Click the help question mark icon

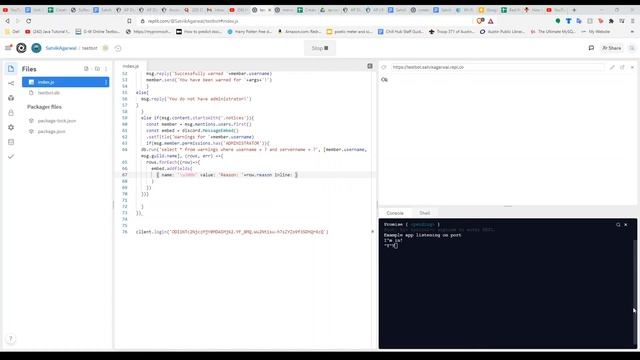(x=11, y=338)
